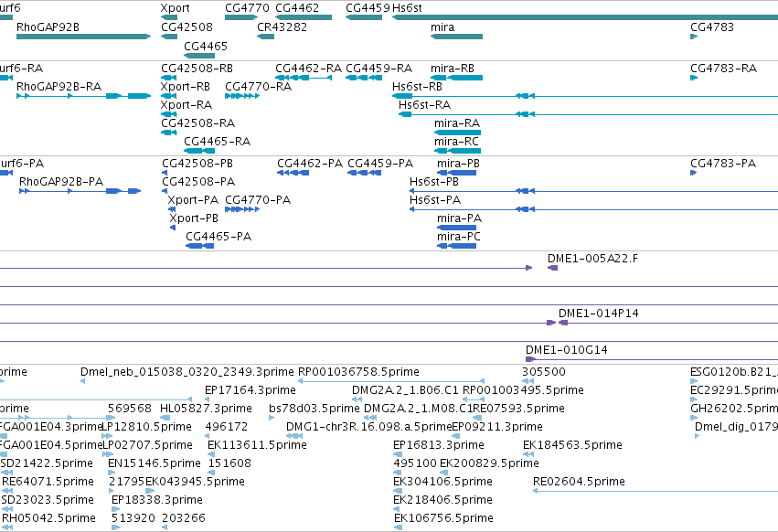Click protein mira-PB
The height and width of the screenshot is (532, 778).
click(x=456, y=173)
